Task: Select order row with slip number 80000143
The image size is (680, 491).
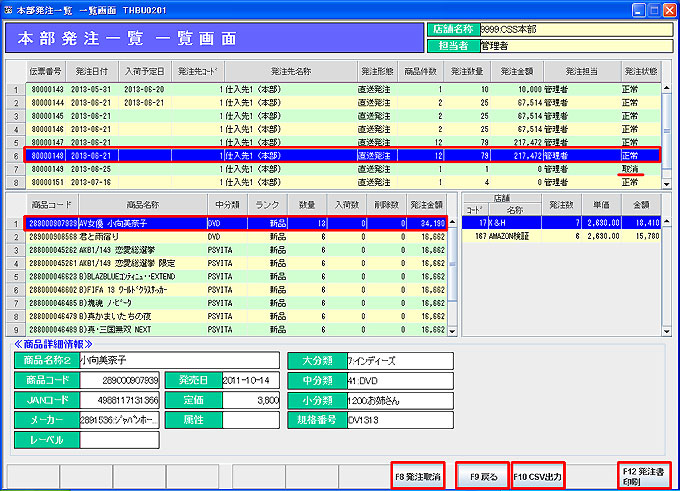Action: pos(343,89)
